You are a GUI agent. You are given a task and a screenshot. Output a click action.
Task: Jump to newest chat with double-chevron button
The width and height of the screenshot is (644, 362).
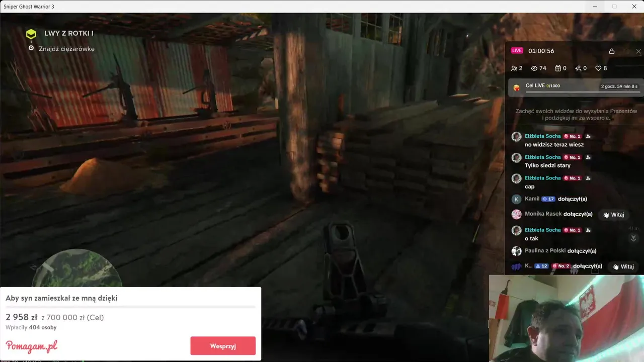coord(633,238)
